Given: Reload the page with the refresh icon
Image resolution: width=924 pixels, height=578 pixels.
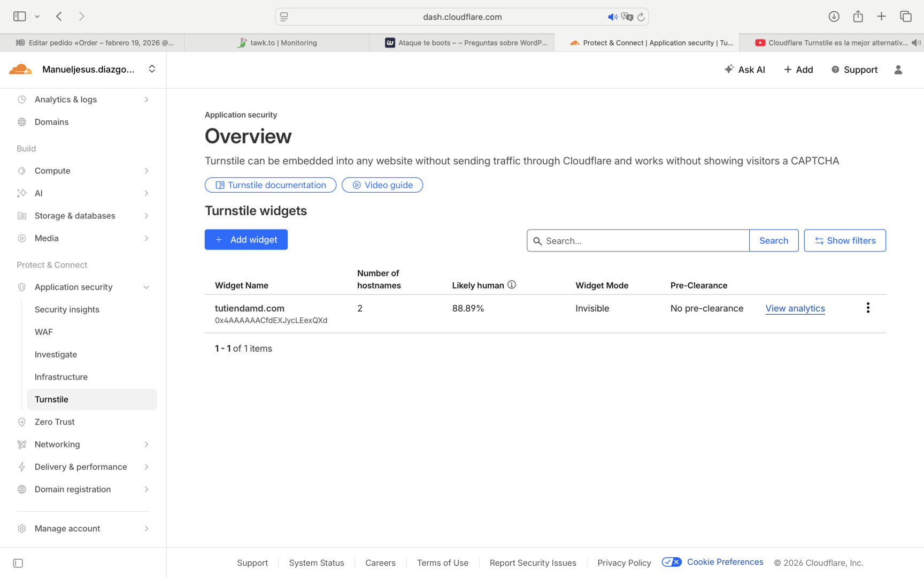Looking at the screenshot, I should (641, 17).
